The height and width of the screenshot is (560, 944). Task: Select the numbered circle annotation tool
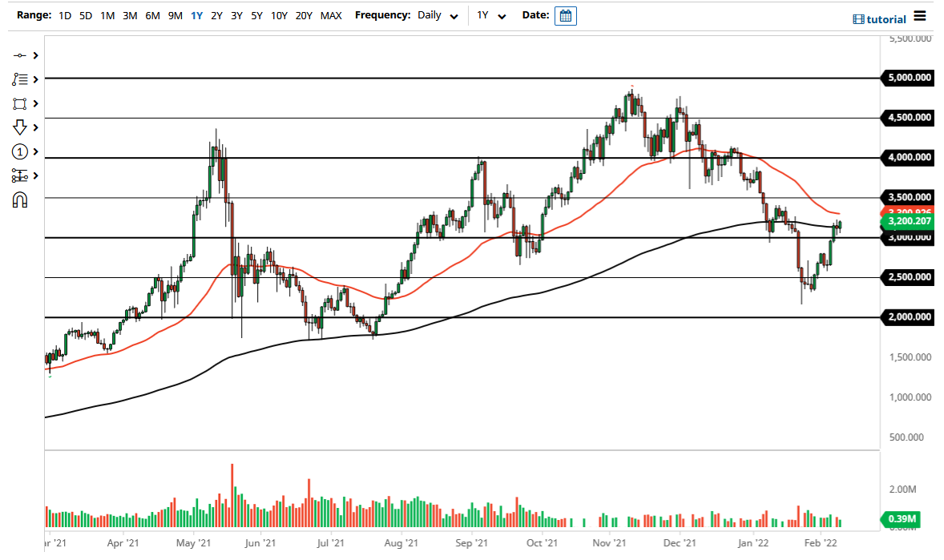click(x=20, y=151)
